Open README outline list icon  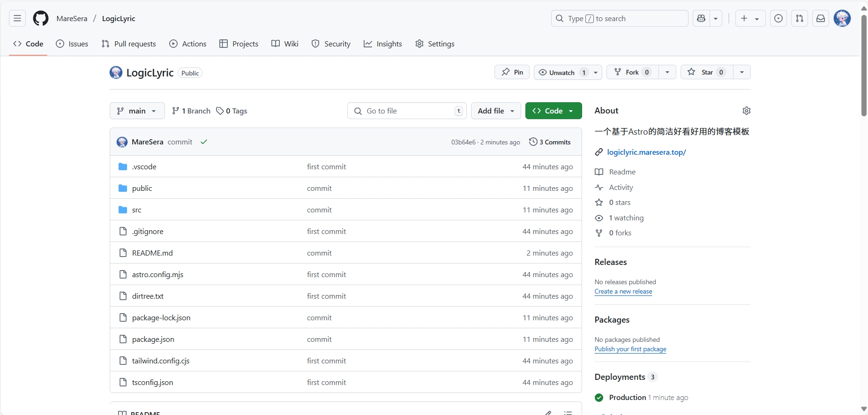click(568, 413)
